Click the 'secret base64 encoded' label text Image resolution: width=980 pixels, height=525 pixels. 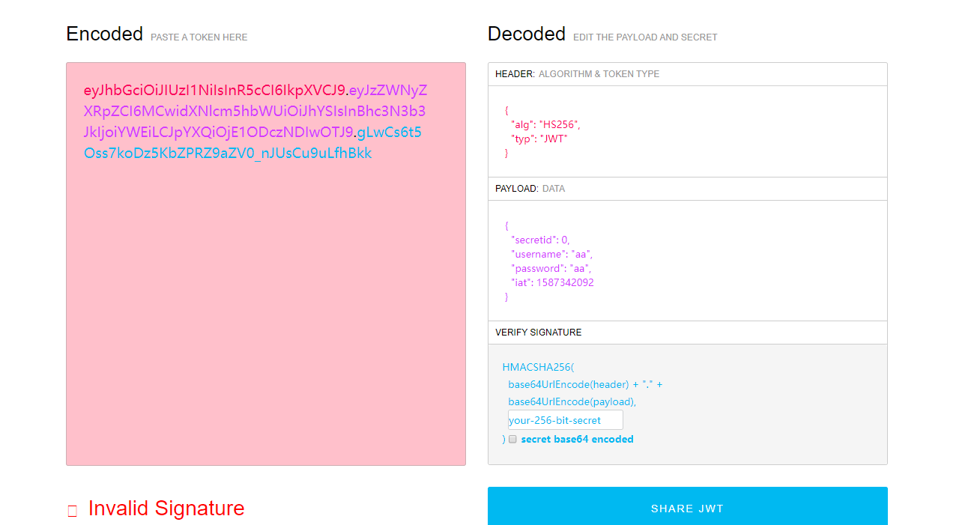577,440
